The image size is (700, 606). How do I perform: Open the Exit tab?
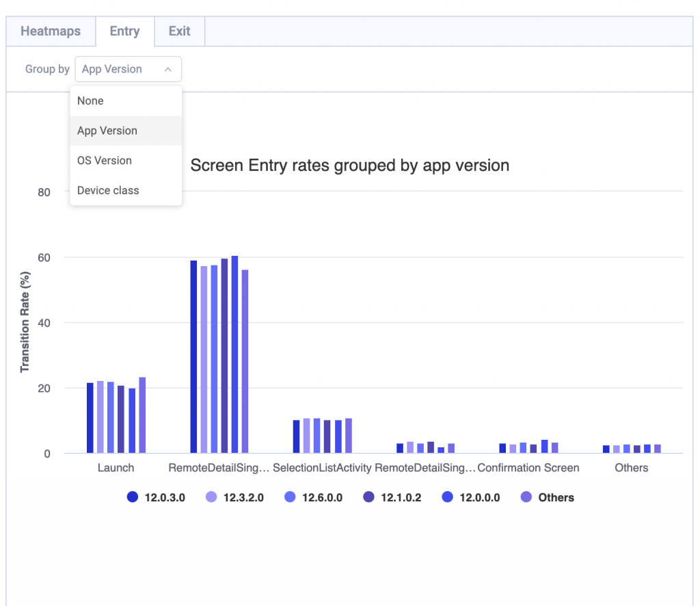(180, 31)
